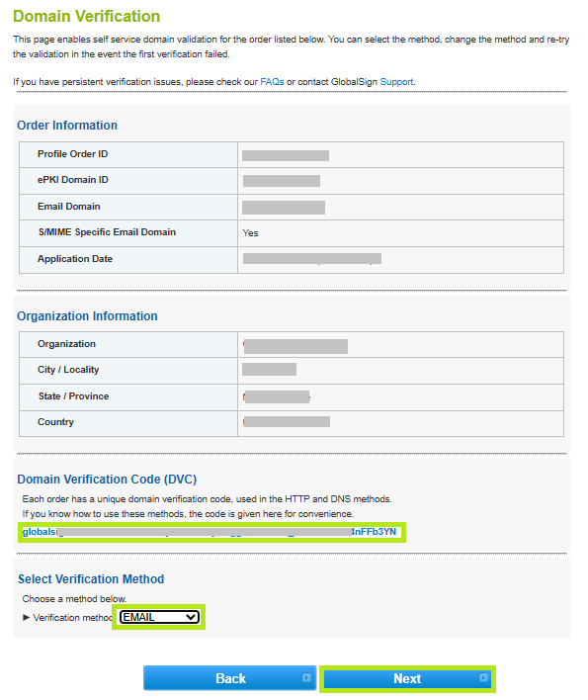Click the arrow icon on Back button
The image size is (588, 700).
306,677
